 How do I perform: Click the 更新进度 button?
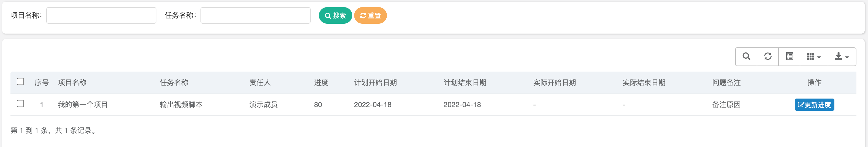click(x=814, y=105)
